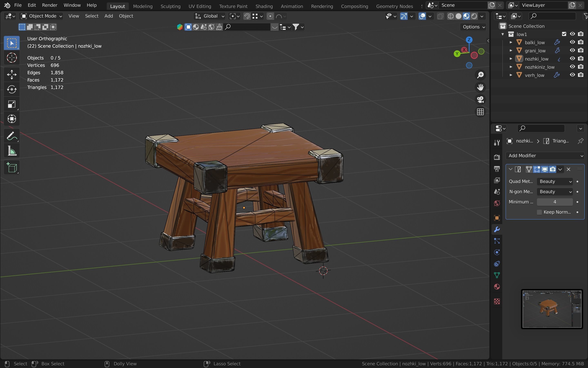Open the viewport shading options dropdown arrow
This screenshot has height=368, width=588.
coord(482,16)
